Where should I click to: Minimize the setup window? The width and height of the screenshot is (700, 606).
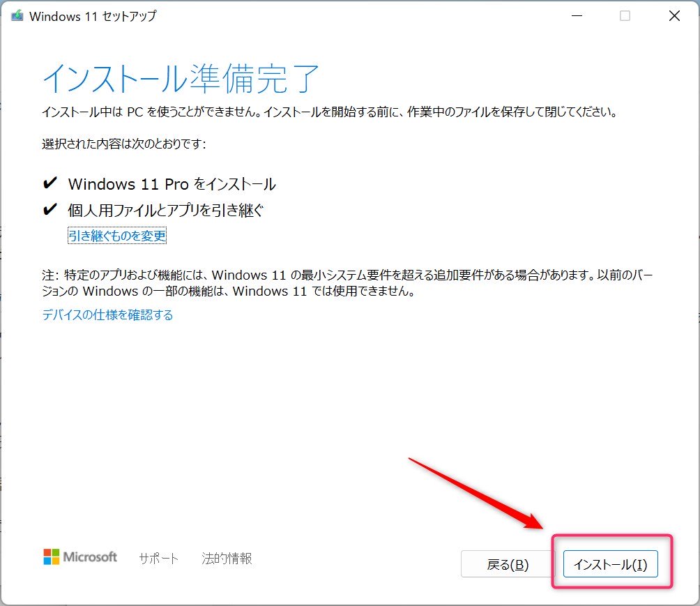[577, 15]
